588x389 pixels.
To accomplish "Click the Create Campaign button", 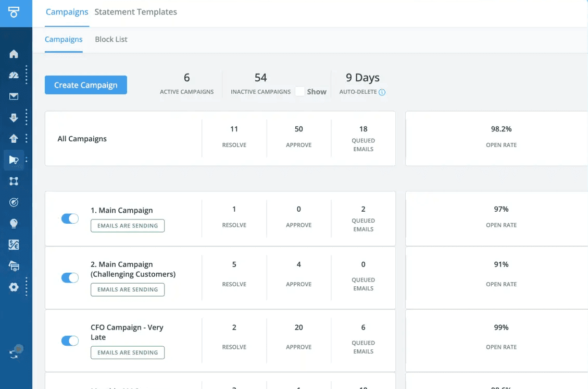I will 86,85.
